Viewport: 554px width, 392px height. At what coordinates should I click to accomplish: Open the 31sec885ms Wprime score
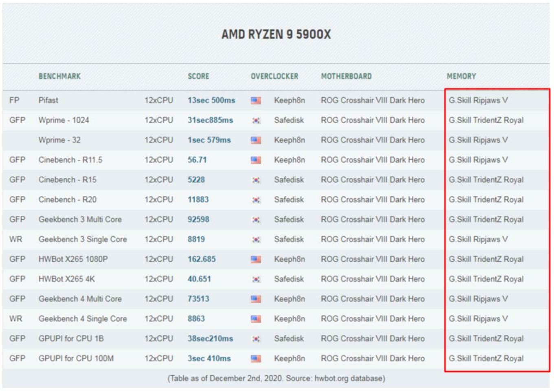tap(210, 120)
